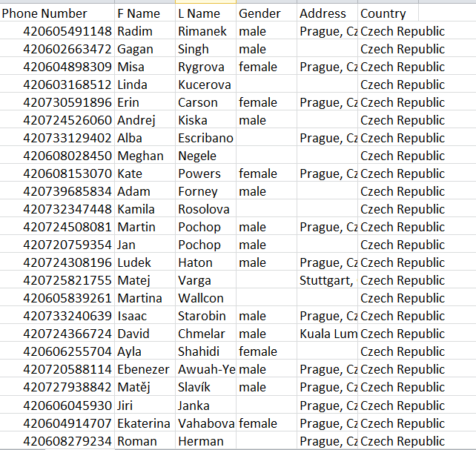Viewport: 476px width, 450px height.
Task: Select the Phone Number header cell
Action: [57, 13]
